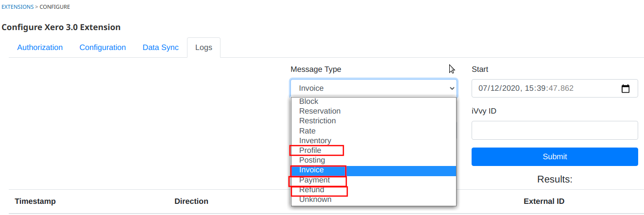Follow the EXTENSIONS breadcrumb link
Screen dimensions: 644x215
(x=18, y=7)
